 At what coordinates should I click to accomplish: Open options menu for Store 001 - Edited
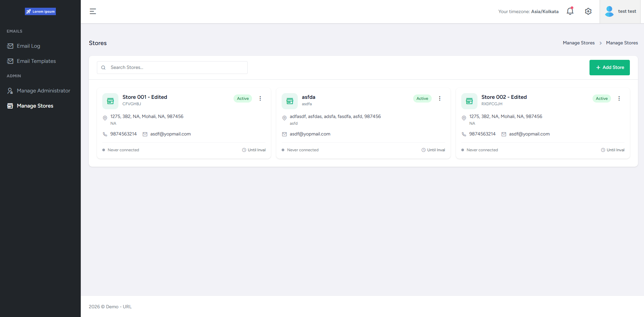pos(260,98)
